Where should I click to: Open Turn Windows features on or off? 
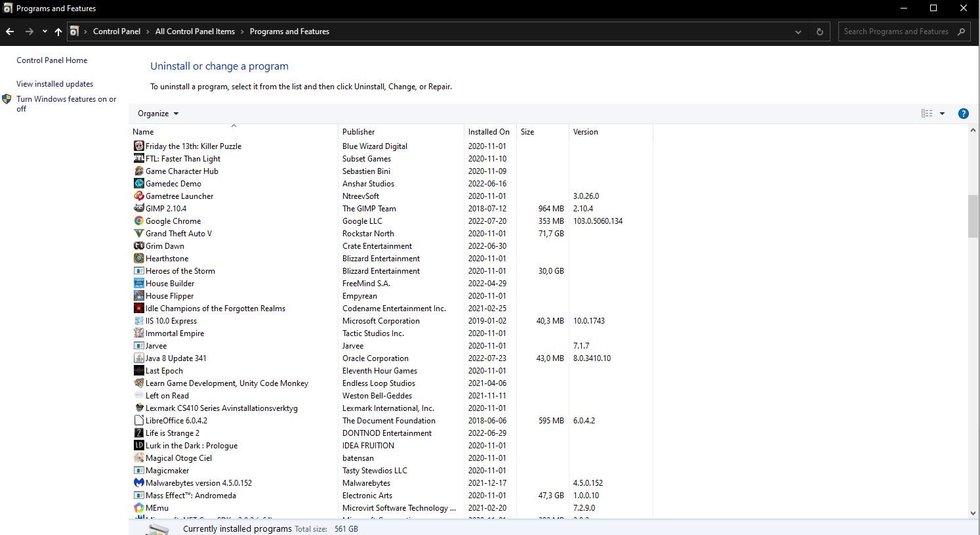coord(66,104)
